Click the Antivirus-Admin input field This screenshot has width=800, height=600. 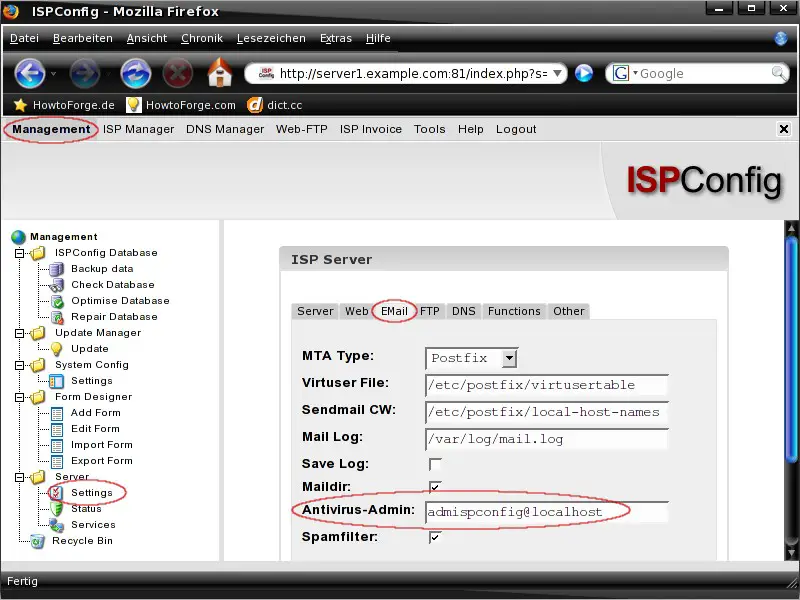pyautogui.click(x=546, y=512)
